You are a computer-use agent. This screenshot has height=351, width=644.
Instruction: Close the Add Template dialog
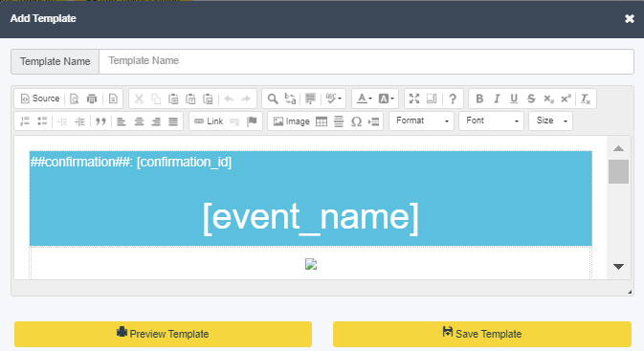point(630,18)
